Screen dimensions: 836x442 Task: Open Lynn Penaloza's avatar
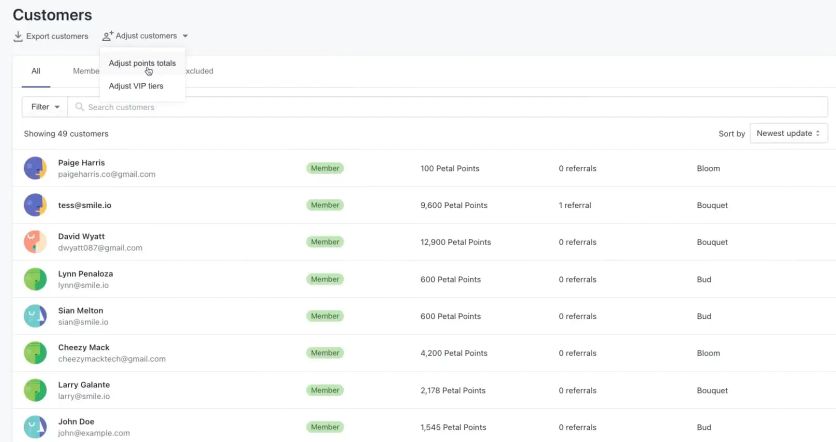point(35,279)
